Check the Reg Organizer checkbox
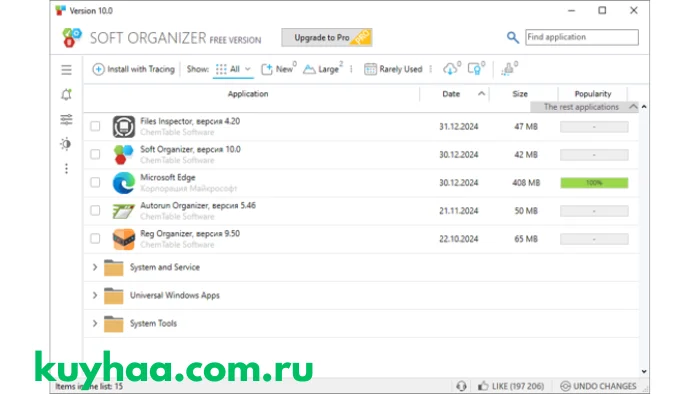This screenshot has width=700, height=394. pyautogui.click(x=95, y=239)
